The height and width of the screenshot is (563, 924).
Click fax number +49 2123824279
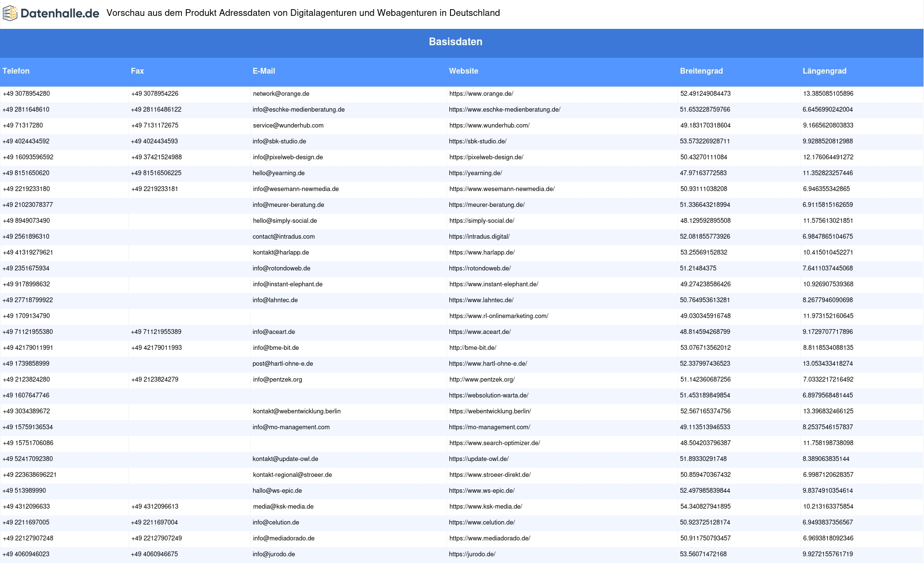click(155, 380)
